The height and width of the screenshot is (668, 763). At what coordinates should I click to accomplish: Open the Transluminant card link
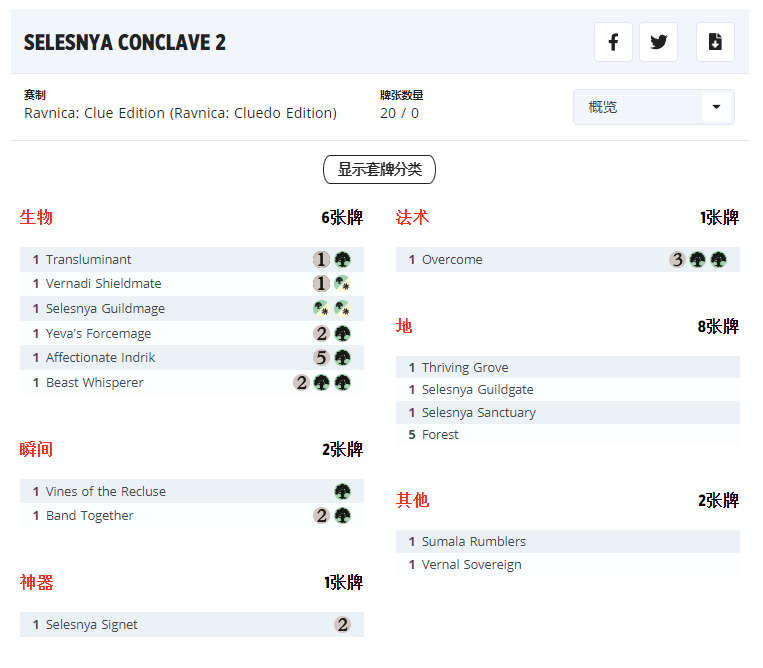pos(88,260)
